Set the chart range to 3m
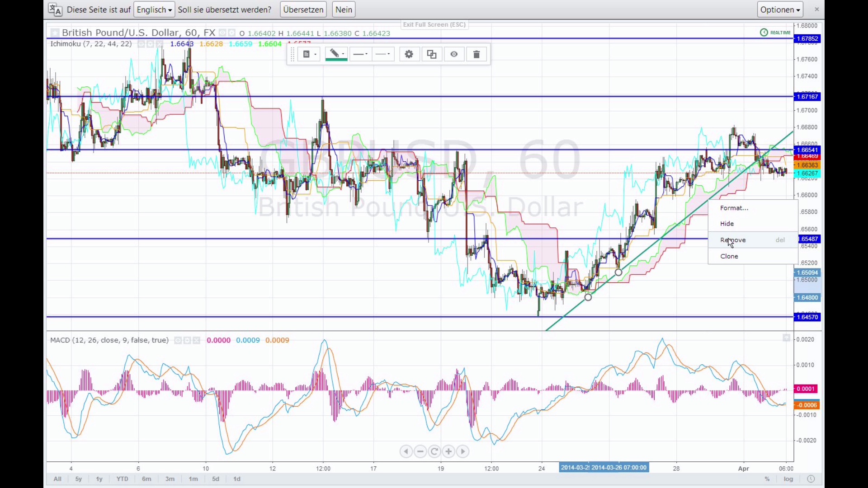 pos(170,479)
